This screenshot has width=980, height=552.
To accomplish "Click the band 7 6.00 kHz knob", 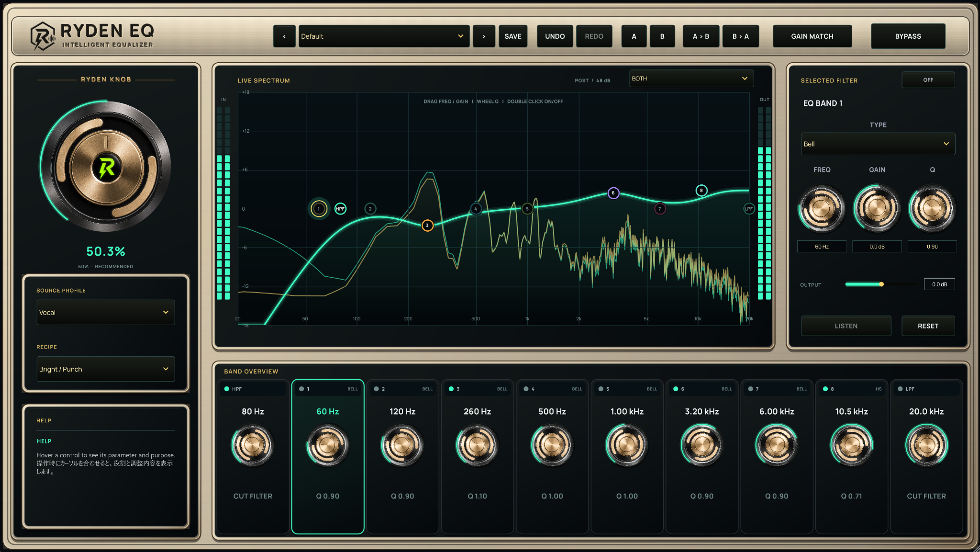I will coord(777,446).
